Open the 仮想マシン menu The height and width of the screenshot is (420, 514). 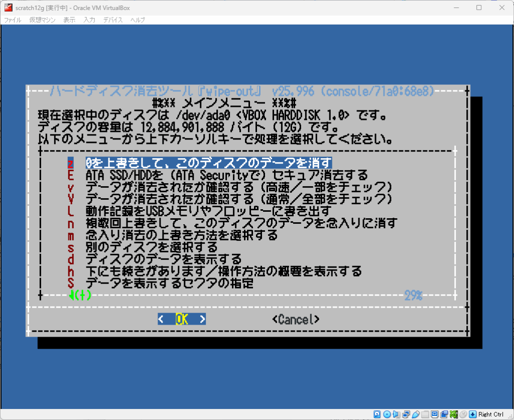pyautogui.click(x=41, y=20)
